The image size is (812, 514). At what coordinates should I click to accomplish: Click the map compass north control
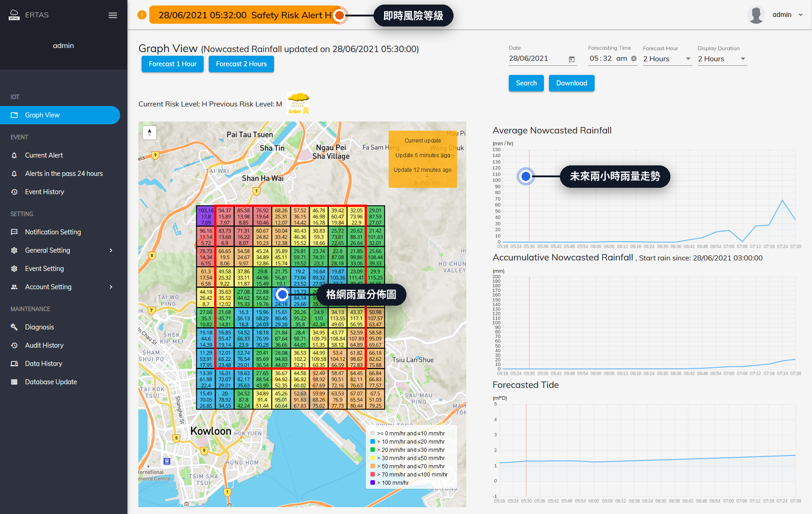(x=149, y=132)
